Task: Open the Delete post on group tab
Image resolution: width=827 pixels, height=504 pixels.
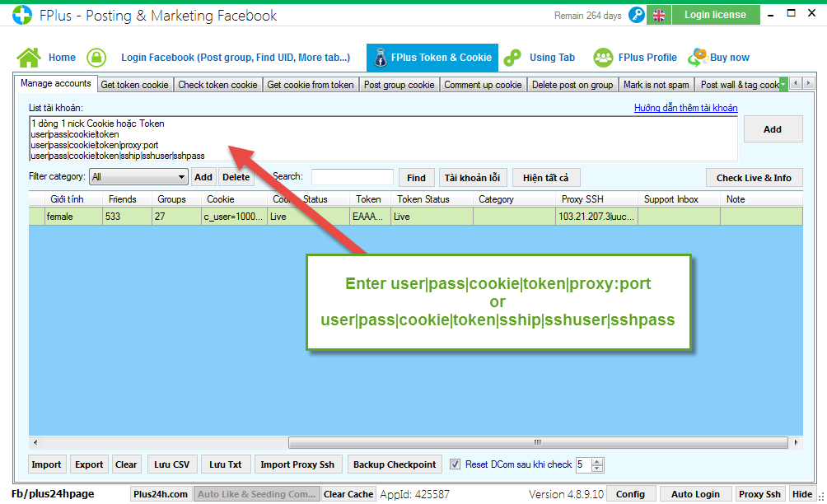Action: pos(572,85)
